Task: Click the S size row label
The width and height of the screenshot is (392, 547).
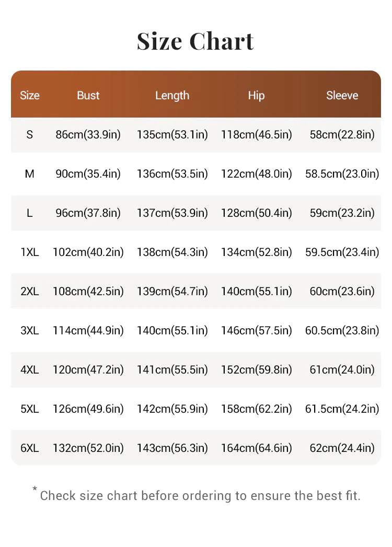Action: coord(30,135)
